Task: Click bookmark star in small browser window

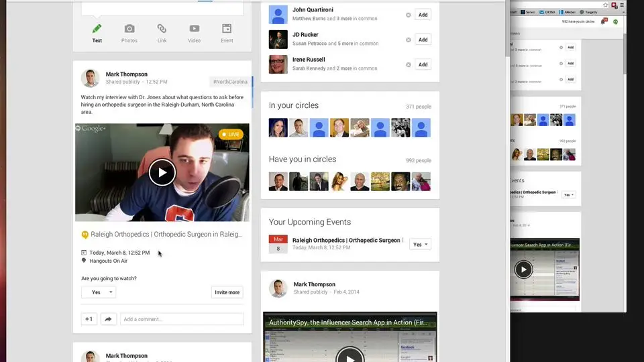Action: [x=605, y=5]
